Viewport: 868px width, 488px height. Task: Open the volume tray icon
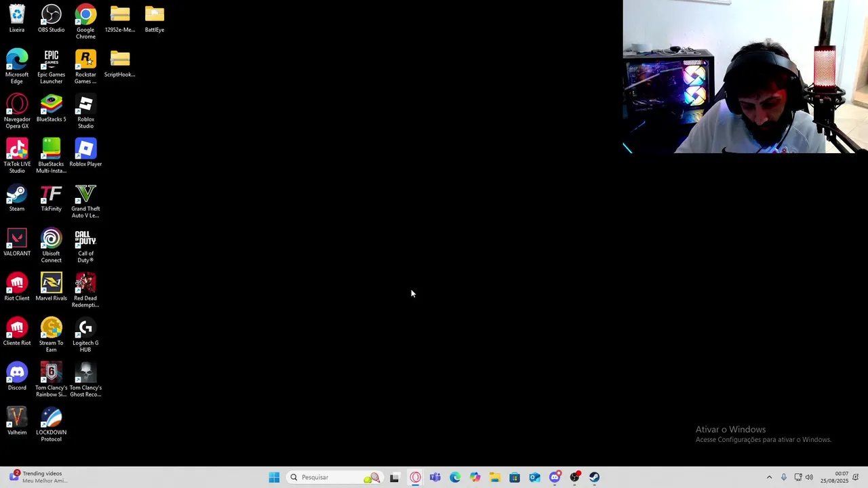pyautogui.click(x=809, y=477)
